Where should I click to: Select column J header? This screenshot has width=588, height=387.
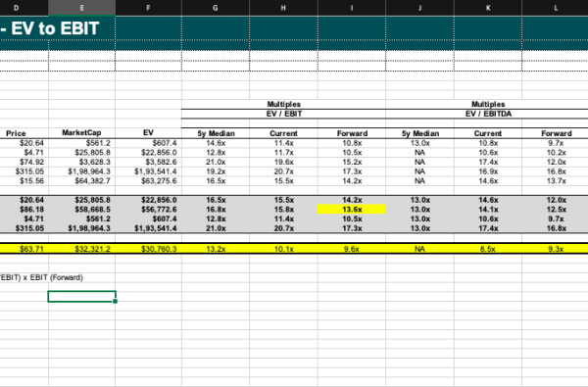point(420,8)
